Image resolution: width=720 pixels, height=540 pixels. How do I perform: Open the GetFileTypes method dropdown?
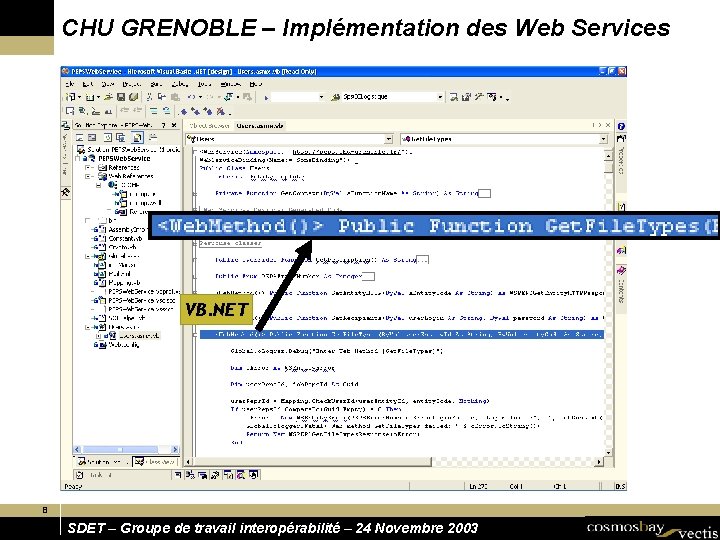[603, 139]
